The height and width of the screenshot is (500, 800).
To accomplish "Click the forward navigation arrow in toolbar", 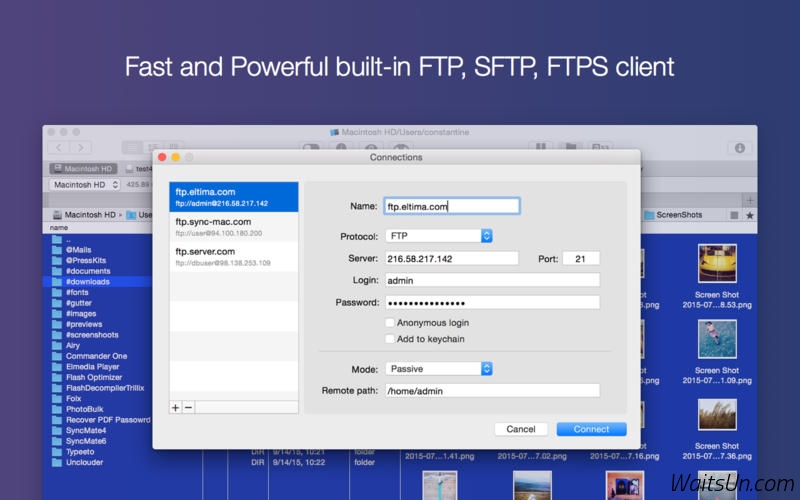I will [80, 148].
